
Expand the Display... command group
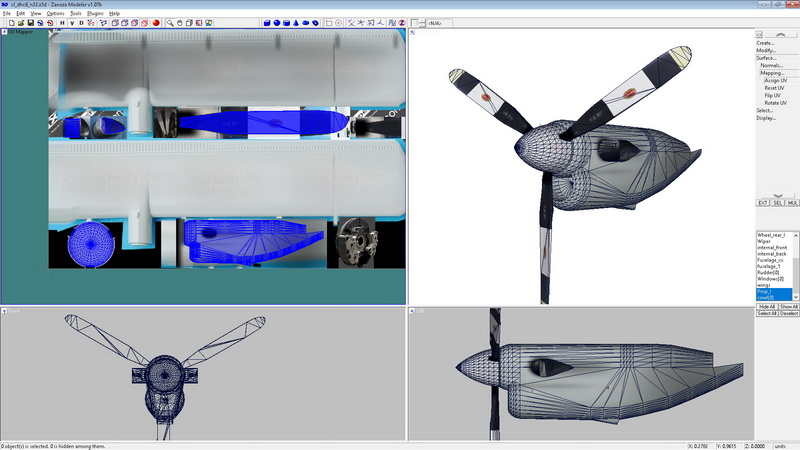[766, 118]
